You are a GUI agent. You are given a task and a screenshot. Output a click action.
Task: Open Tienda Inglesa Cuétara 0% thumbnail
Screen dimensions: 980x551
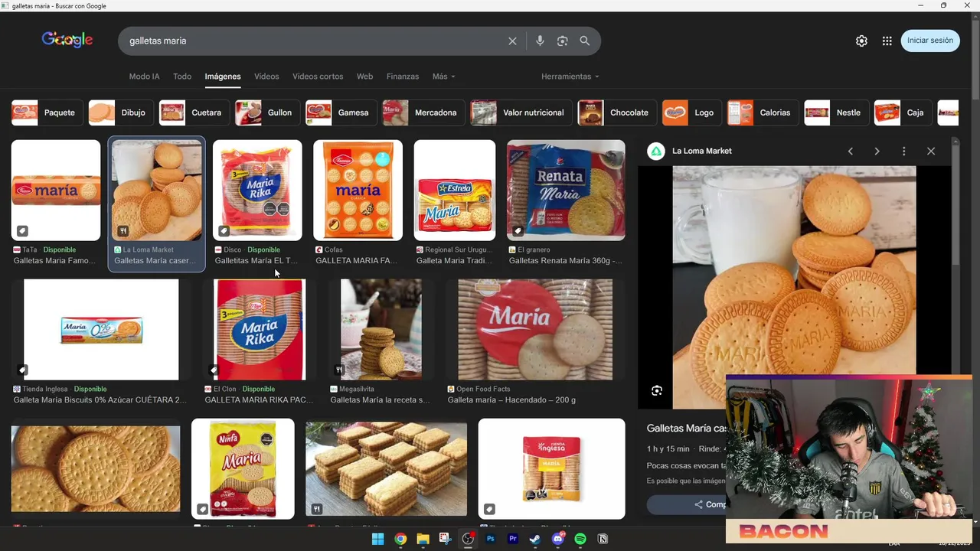[x=101, y=330]
